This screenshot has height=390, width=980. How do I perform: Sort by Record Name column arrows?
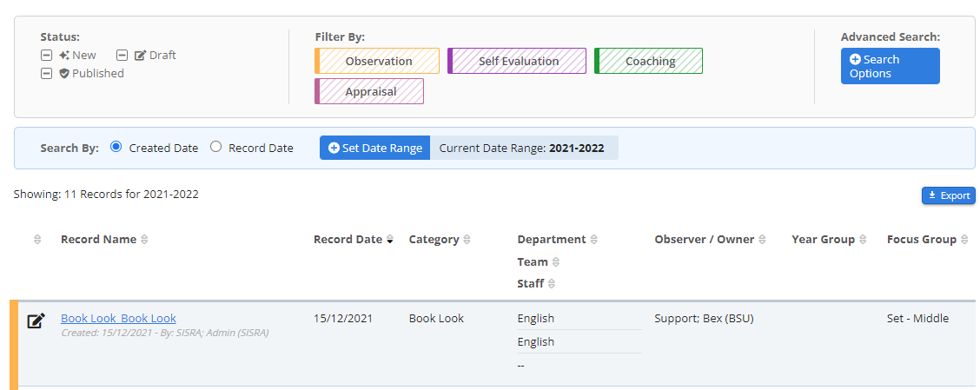(144, 240)
